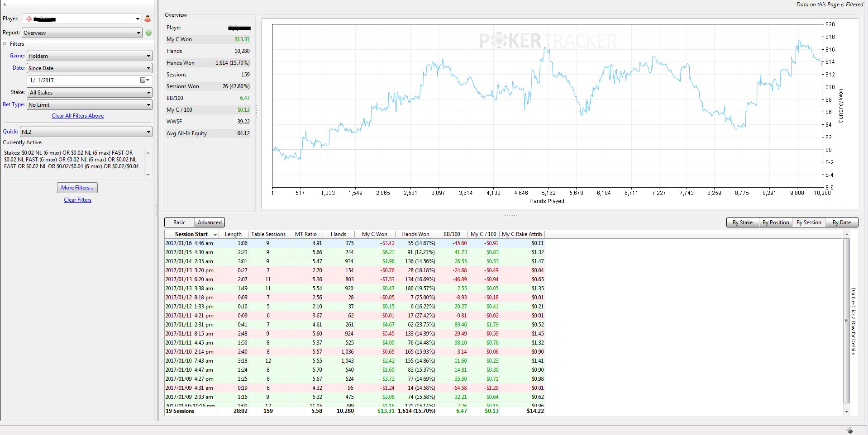
Task: Select the 2017/01/09 2:03 am session row
Action: click(354, 397)
